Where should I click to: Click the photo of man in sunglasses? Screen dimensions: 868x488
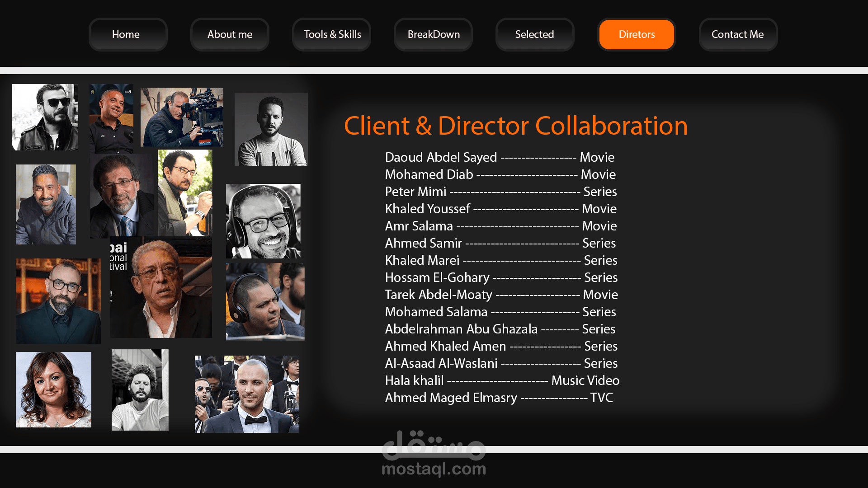tap(45, 117)
